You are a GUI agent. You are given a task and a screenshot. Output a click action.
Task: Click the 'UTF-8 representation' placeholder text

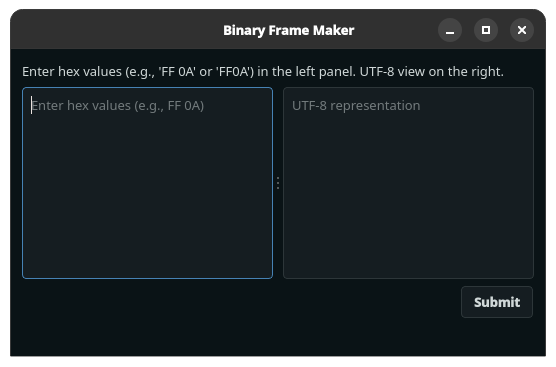pyautogui.click(x=356, y=106)
